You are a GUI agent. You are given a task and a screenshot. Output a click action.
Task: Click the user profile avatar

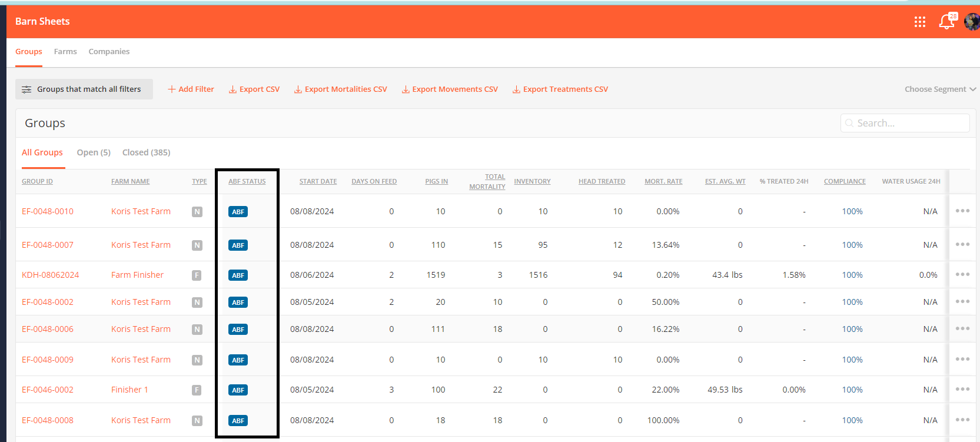coord(972,22)
